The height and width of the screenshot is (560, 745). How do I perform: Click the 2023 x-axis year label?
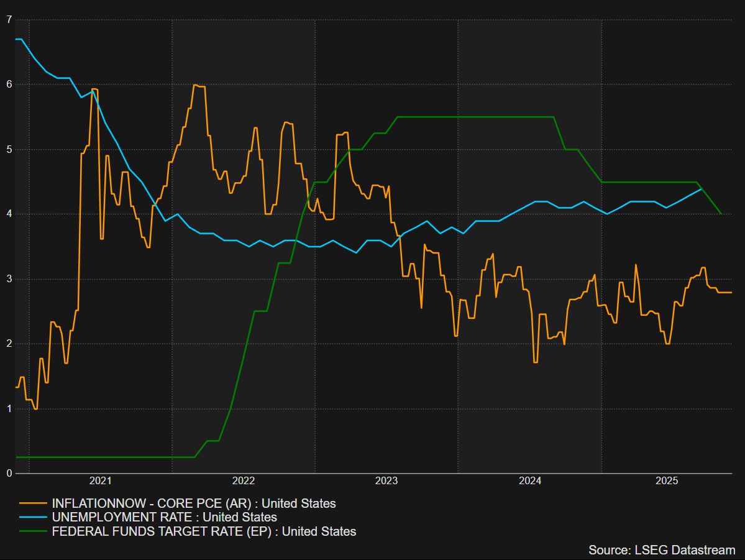[386, 480]
